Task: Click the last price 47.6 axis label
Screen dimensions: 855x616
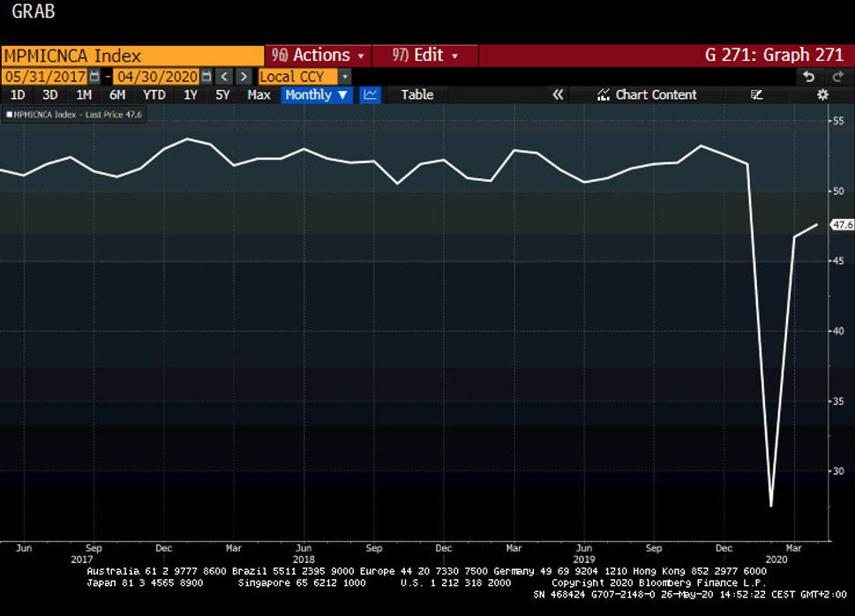Action: coord(842,225)
